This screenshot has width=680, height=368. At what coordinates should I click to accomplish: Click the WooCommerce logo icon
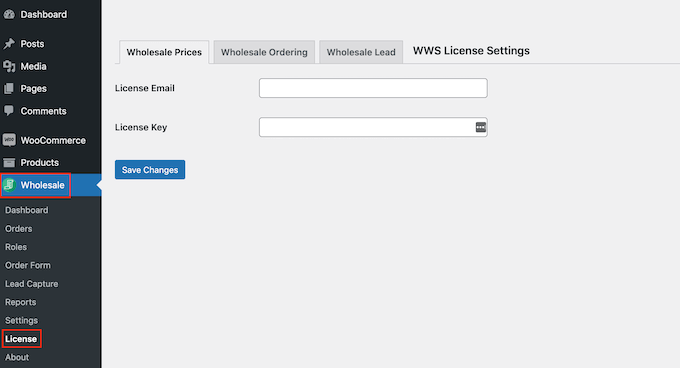point(9,140)
